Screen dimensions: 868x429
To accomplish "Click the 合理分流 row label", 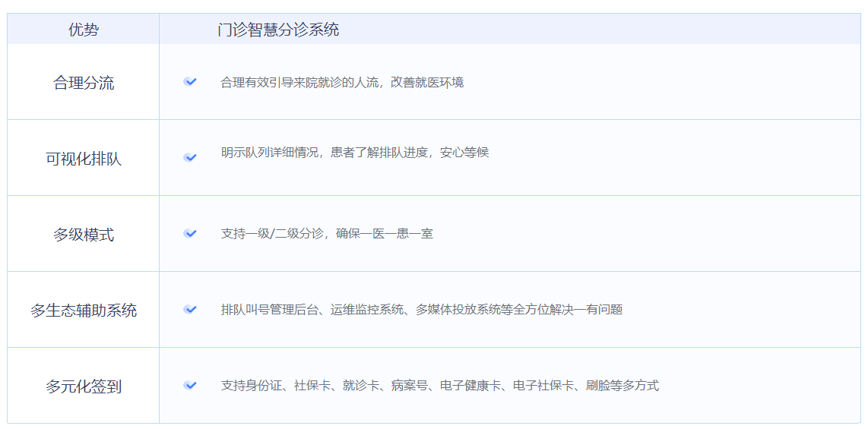I will pyautogui.click(x=84, y=83).
